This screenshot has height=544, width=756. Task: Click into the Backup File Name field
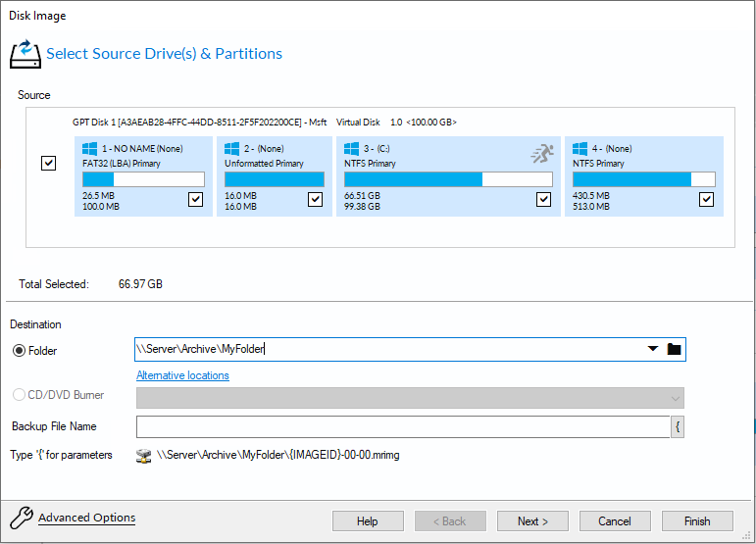click(x=402, y=426)
